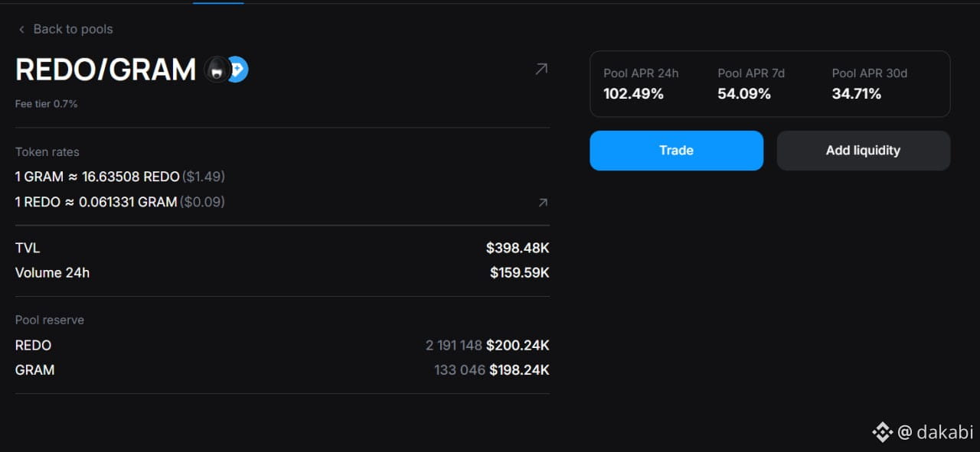Select the Pool APR 7d value
Viewport: 980px width, 452px height.
[x=744, y=94]
